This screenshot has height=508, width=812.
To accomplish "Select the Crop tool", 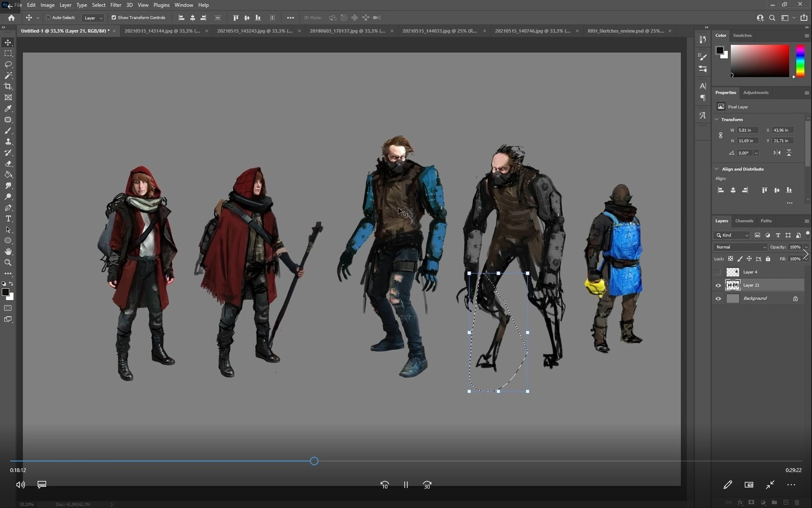I will click(x=8, y=87).
